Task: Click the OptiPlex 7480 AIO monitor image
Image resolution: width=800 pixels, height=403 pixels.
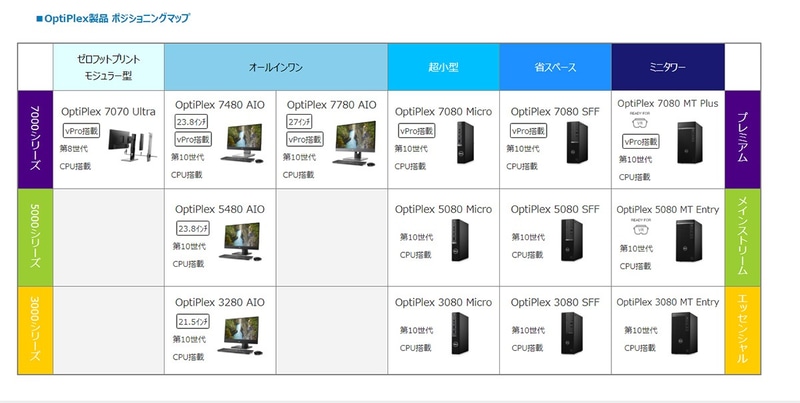Action: coord(243,143)
